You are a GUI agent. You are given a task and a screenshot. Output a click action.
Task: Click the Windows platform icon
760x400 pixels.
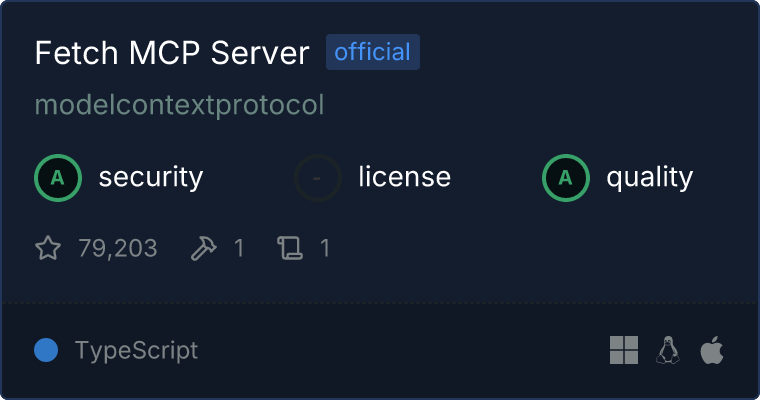pyautogui.click(x=624, y=350)
